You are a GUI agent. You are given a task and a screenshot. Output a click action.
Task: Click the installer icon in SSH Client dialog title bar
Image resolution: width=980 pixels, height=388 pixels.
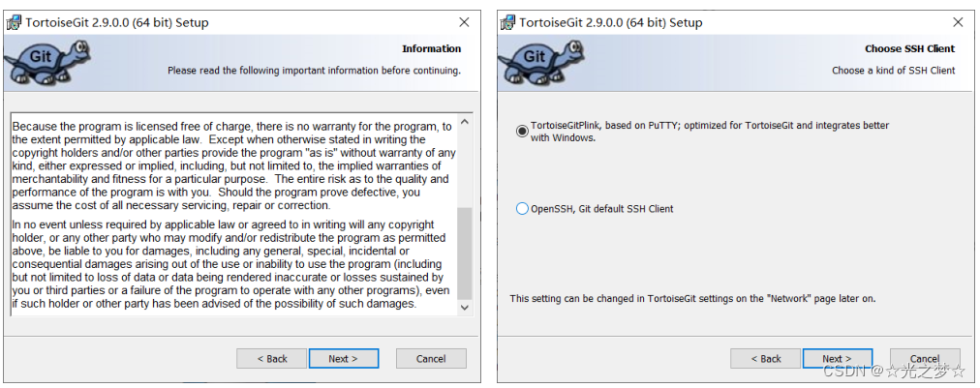pos(507,22)
